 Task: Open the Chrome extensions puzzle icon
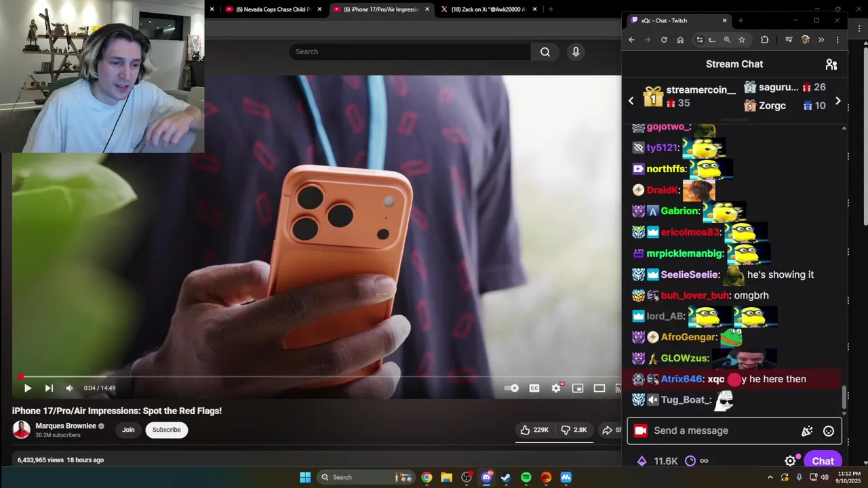pos(764,40)
